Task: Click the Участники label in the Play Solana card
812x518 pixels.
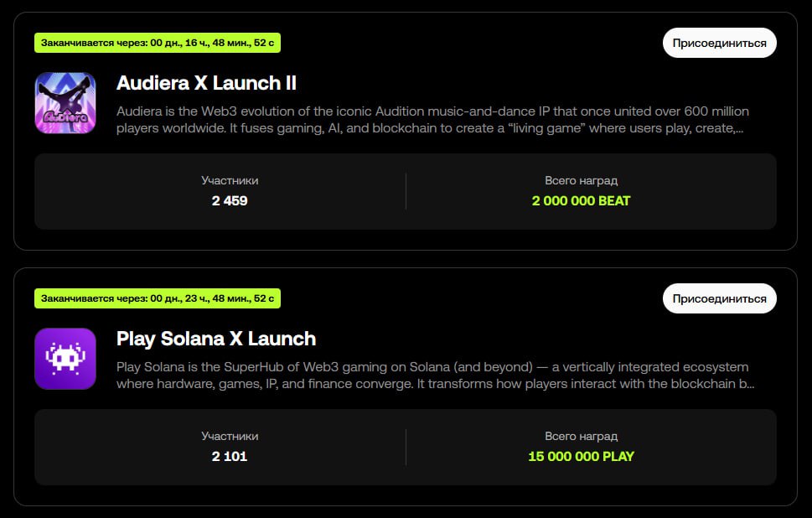Action: pos(230,436)
